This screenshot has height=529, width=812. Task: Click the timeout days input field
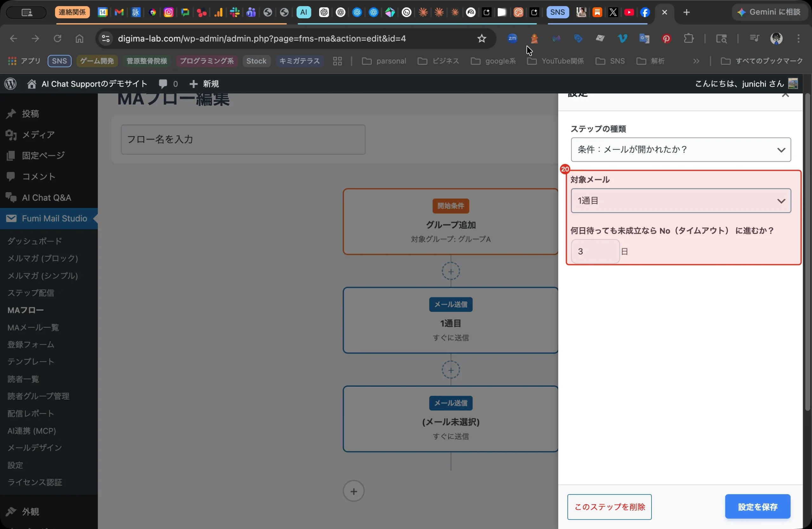point(595,252)
